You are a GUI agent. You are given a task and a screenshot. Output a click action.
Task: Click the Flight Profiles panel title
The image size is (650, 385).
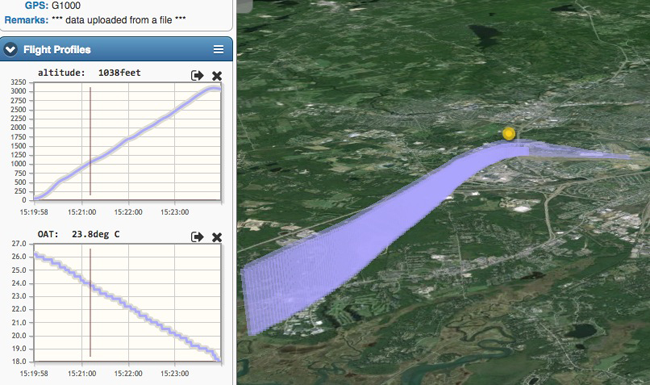[x=57, y=50]
